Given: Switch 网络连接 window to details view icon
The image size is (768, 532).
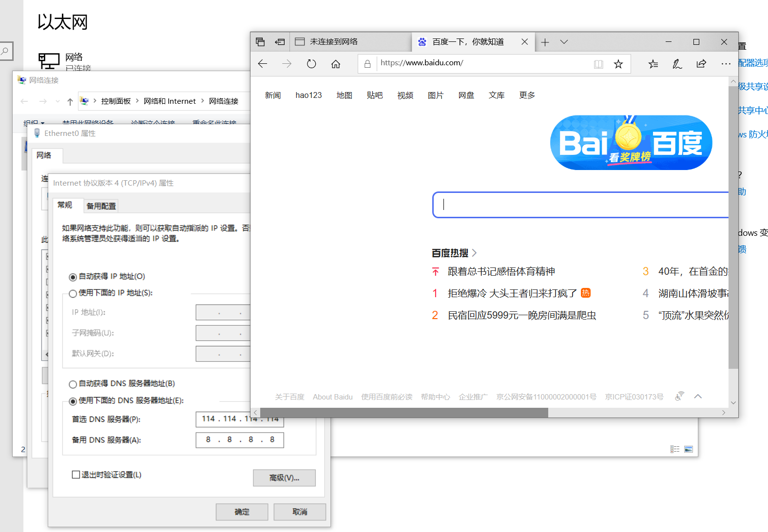Looking at the screenshot, I should pos(675,449).
